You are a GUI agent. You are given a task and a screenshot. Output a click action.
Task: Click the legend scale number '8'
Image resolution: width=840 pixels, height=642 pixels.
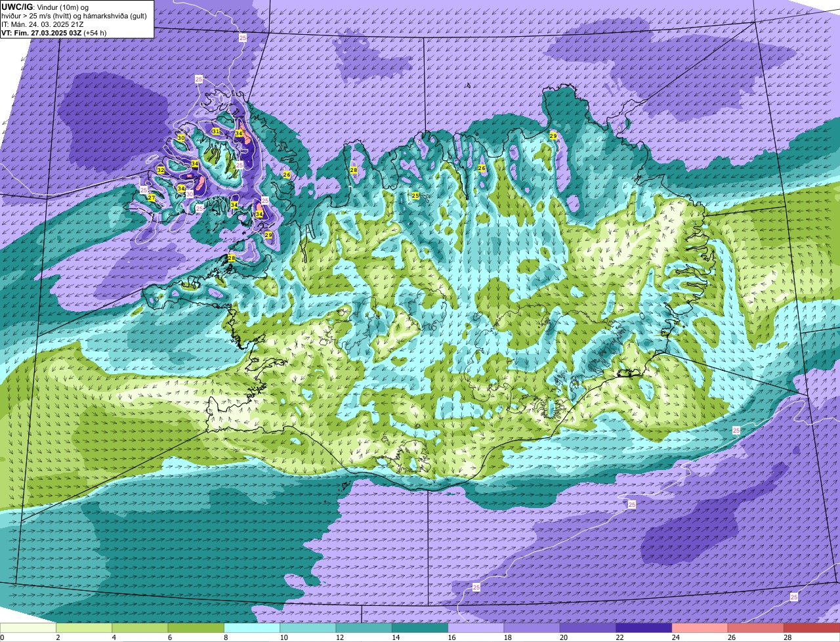(225, 637)
